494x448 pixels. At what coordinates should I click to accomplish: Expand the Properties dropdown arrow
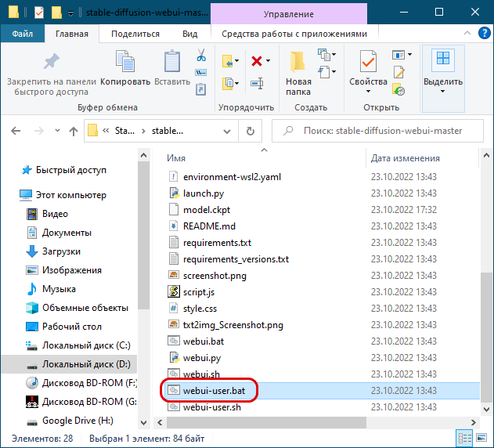(368, 92)
